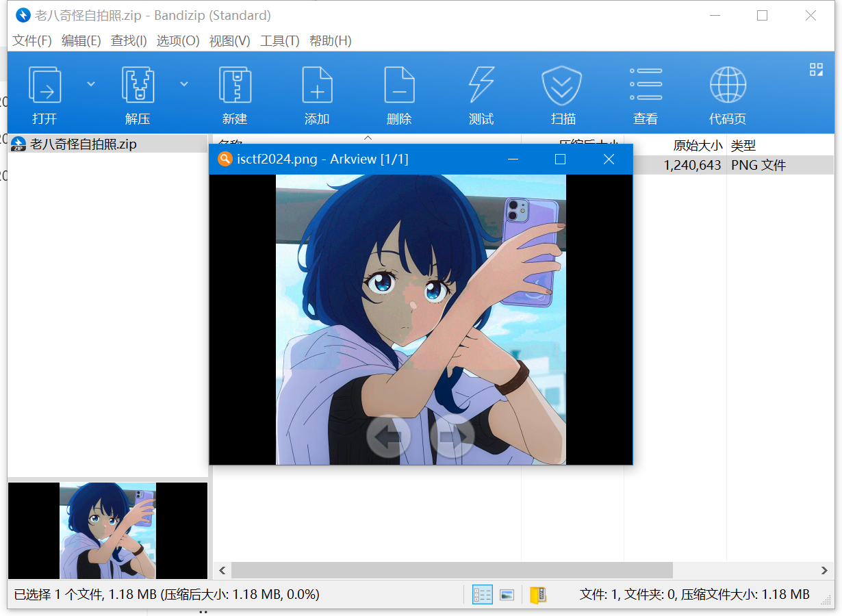Toggle image preview pane icon in status bar
This screenshot has height=616, width=842.
click(507, 595)
